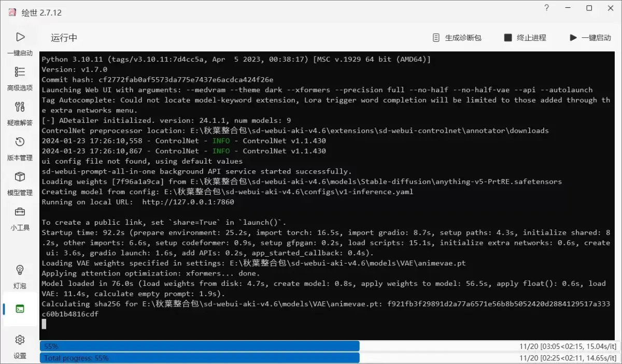Click the 生成诊断包 button

(x=457, y=38)
